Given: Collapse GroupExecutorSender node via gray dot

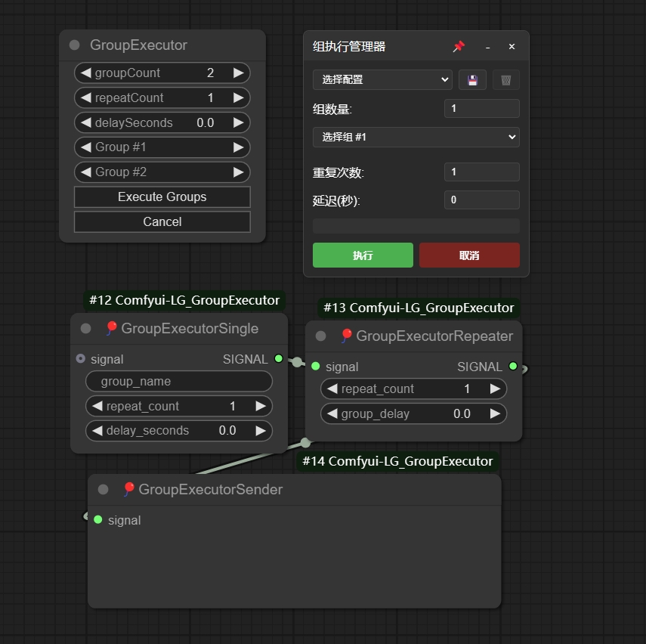Looking at the screenshot, I should point(103,489).
